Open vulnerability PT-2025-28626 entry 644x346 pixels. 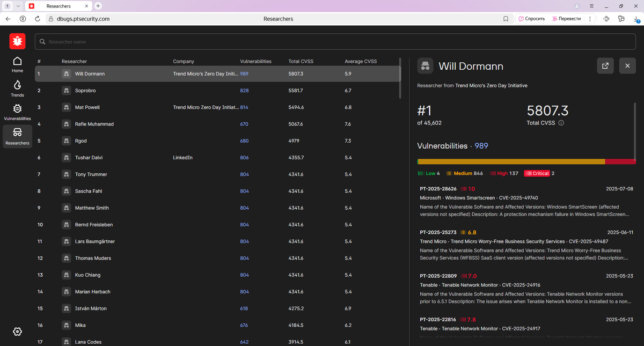pos(526,201)
